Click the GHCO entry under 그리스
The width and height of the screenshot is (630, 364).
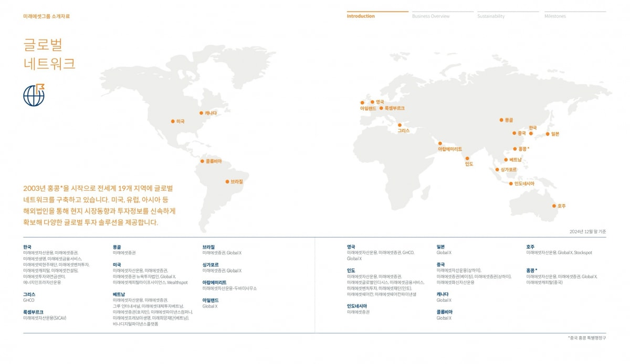click(x=29, y=301)
